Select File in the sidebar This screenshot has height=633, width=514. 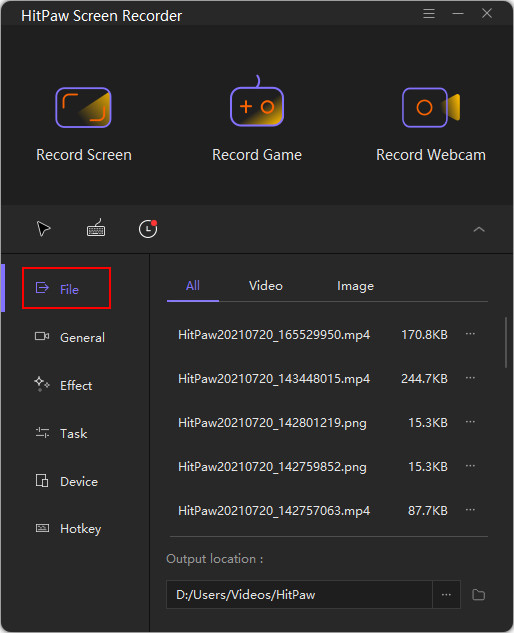tap(66, 288)
